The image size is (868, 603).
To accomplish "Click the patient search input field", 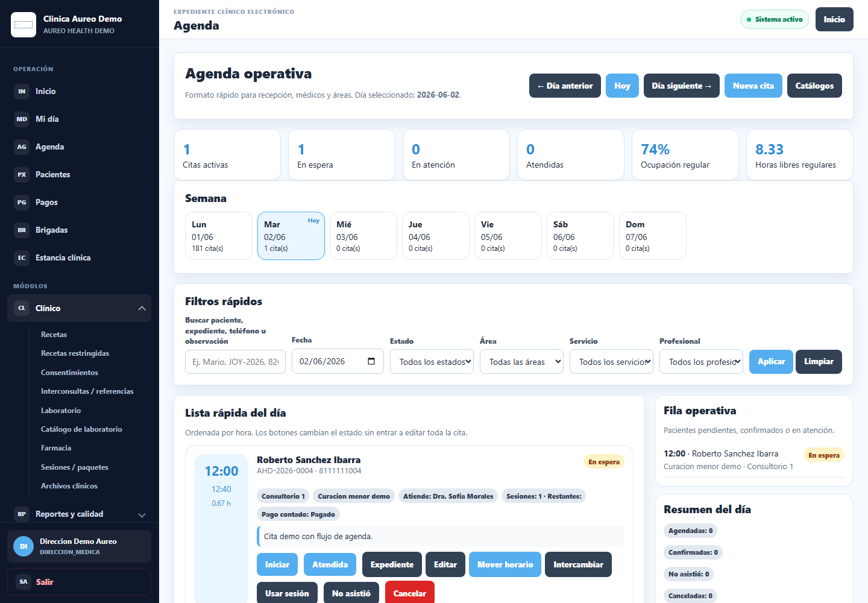I will (x=235, y=362).
